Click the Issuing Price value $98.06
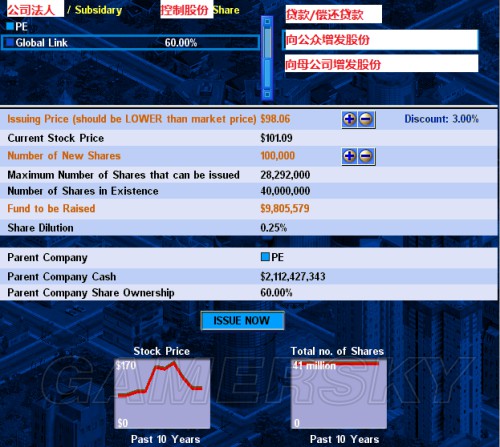 pyautogui.click(x=275, y=119)
